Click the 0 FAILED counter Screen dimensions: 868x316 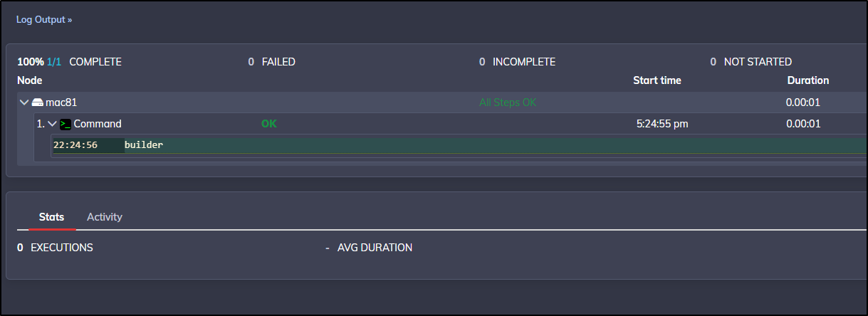(271, 62)
